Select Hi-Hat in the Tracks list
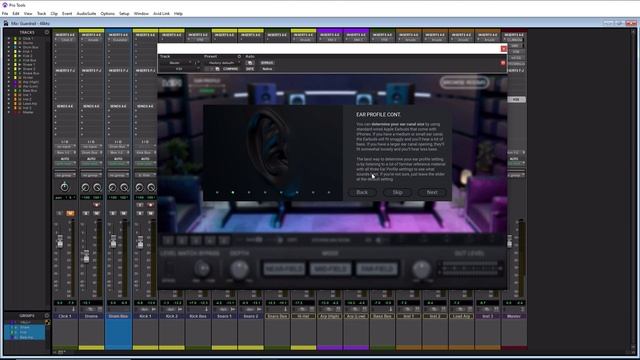Image resolution: width=640 pixels, height=360 pixels. (28, 78)
